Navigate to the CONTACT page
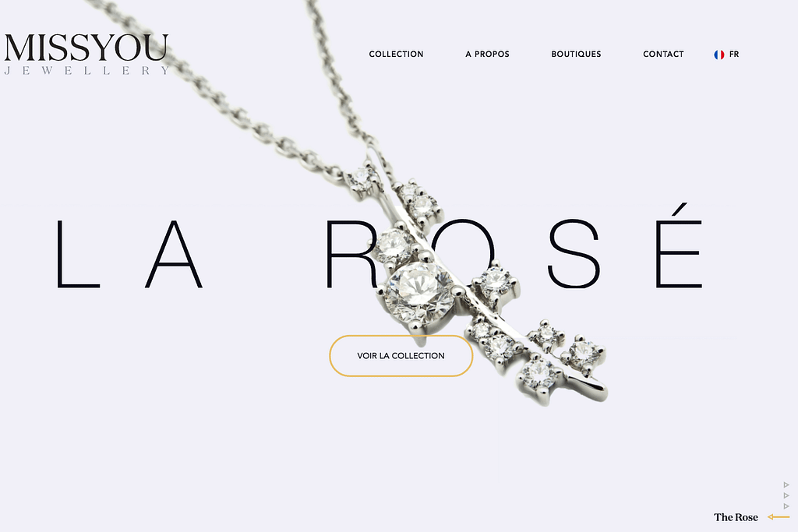Screen dimensions: 798x532 [x=663, y=54]
